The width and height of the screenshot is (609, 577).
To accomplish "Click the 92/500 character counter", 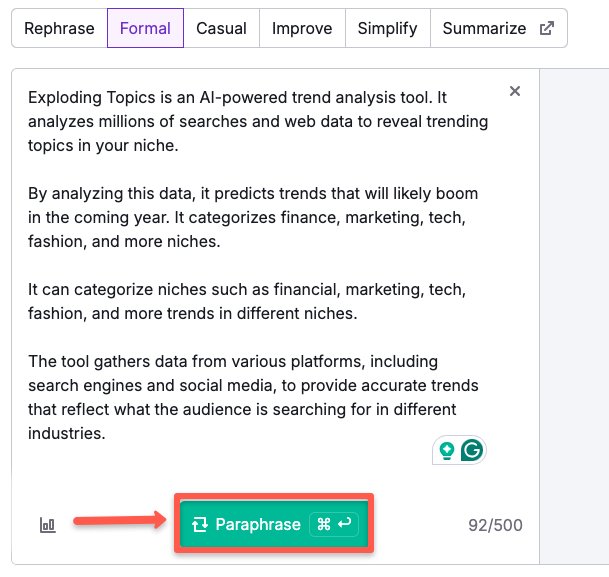I will coord(495,525).
